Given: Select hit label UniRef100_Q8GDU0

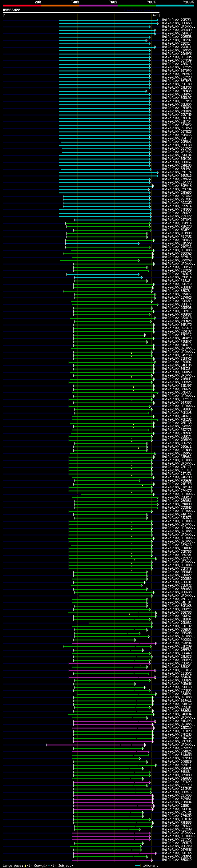Looking at the screenshot, I should (176, 629).
